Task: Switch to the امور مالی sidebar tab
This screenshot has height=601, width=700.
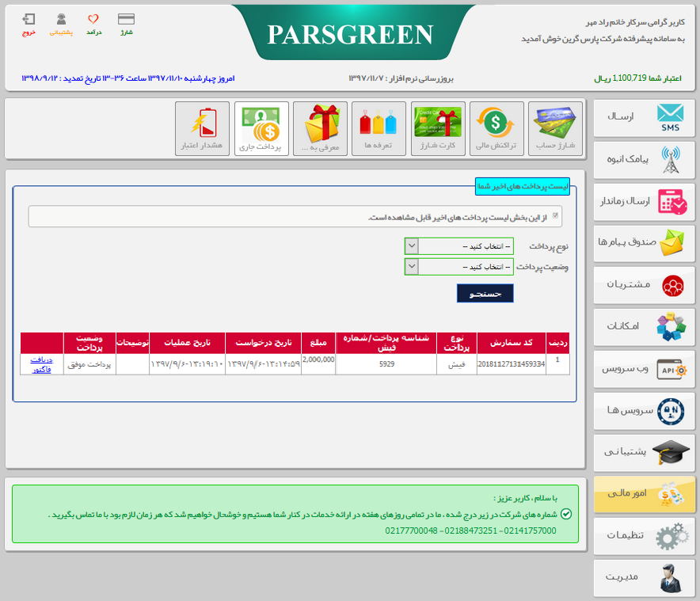Action: (x=644, y=494)
